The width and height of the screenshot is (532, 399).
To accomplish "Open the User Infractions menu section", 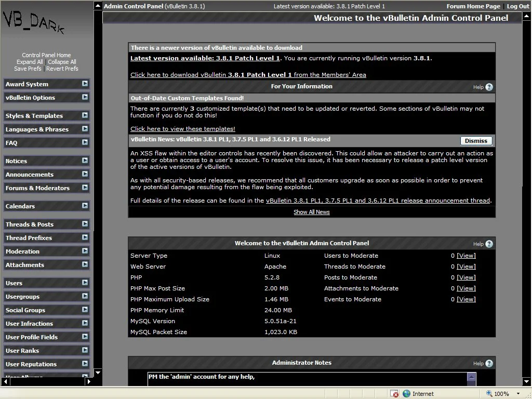I will 29,324.
